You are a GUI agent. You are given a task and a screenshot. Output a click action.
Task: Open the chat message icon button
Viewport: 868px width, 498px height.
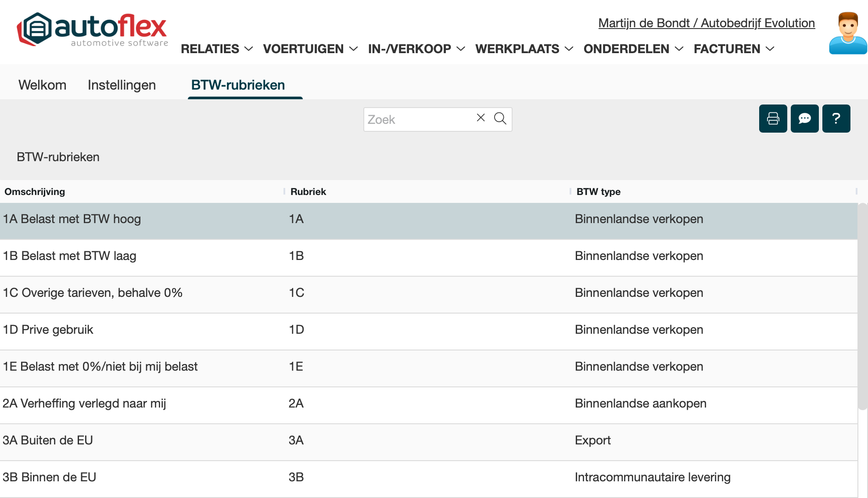804,119
